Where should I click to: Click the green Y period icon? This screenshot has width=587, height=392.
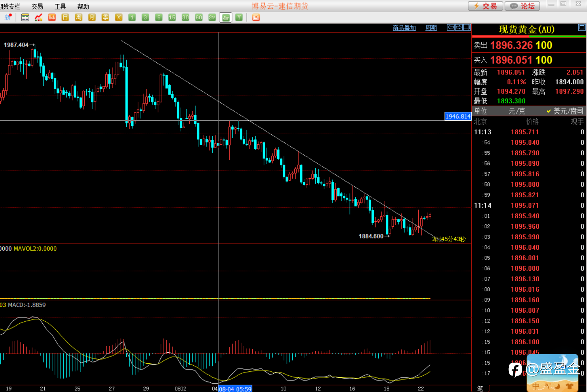click(x=239, y=18)
